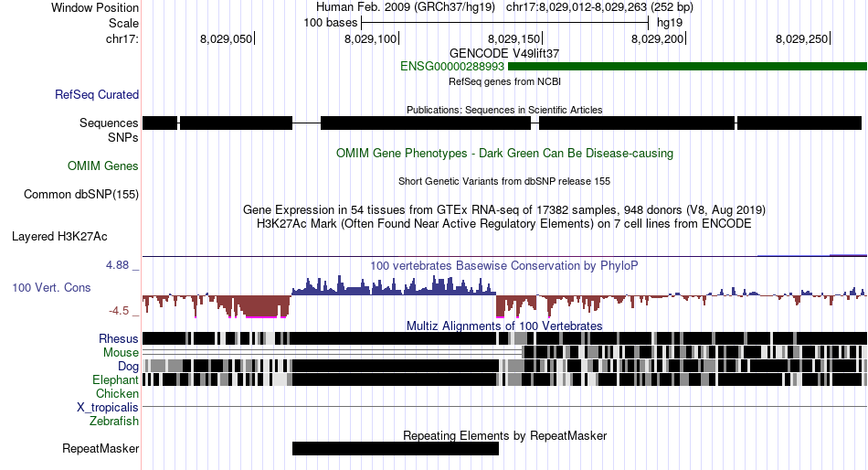The image size is (868, 470).
Task: Select the 100 Vert. Cons track label
Action: point(51,288)
